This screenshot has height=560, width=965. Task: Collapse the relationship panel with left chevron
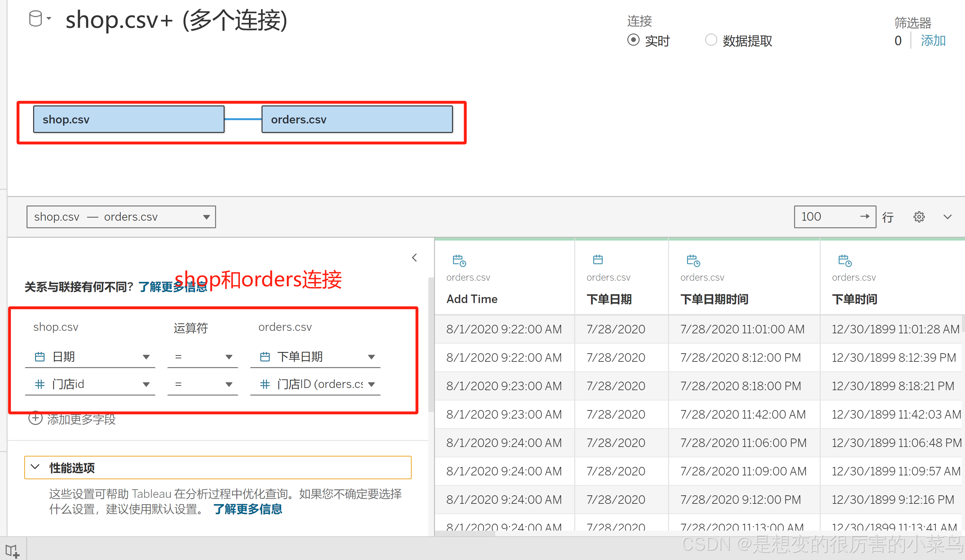pyautogui.click(x=414, y=258)
